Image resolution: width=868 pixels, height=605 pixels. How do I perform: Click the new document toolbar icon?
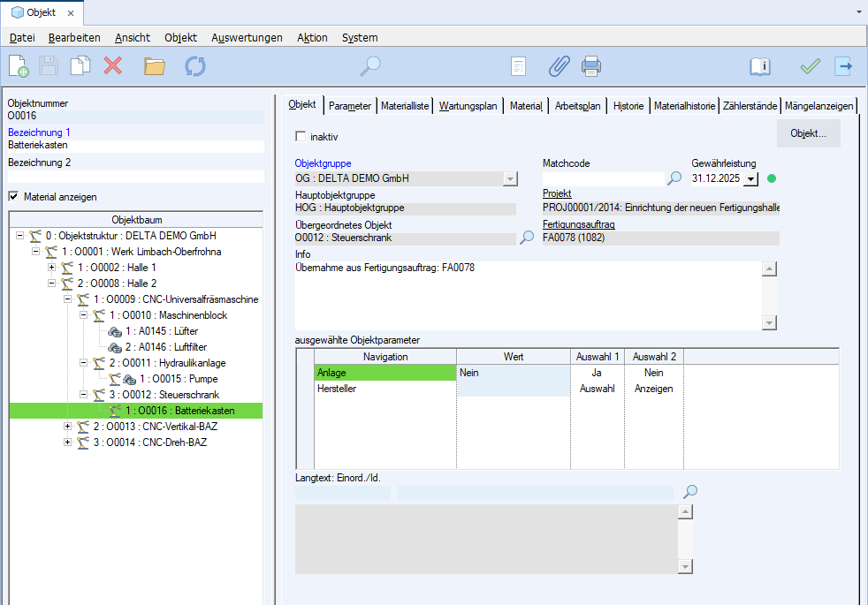pyautogui.click(x=19, y=66)
